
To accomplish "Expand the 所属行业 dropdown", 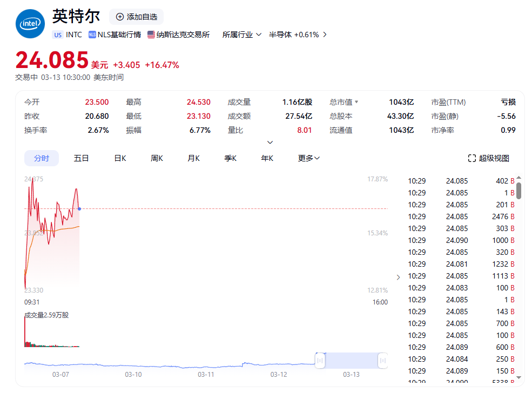I will 241,35.
